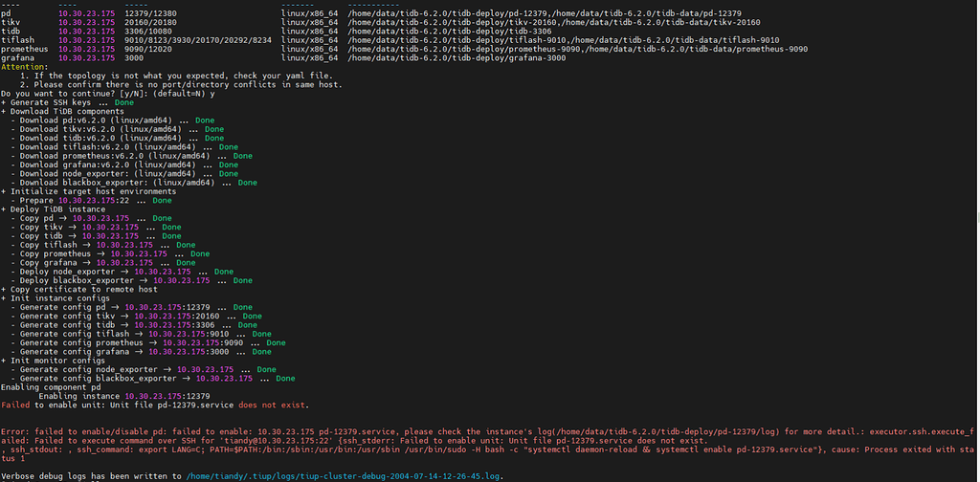Click "Download pd:v6.2.0 (linux/amd64)" line
980x482 pixels.
(113, 120)
